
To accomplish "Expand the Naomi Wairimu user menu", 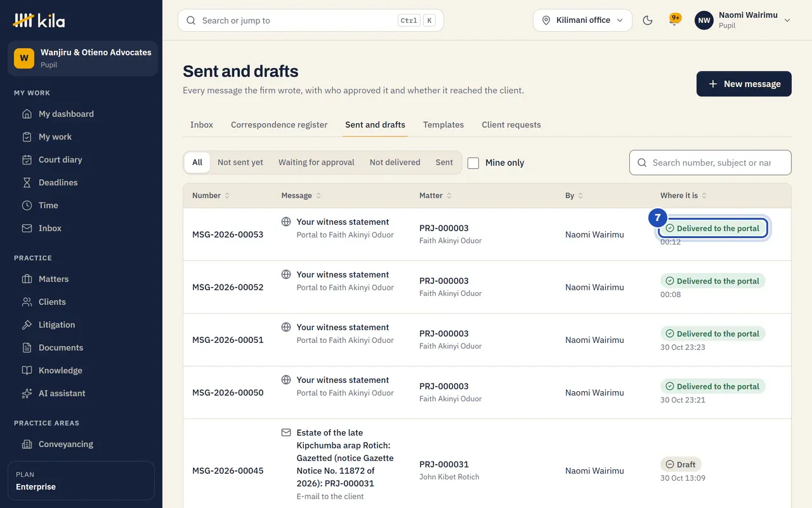I will [x=743, y=20].
